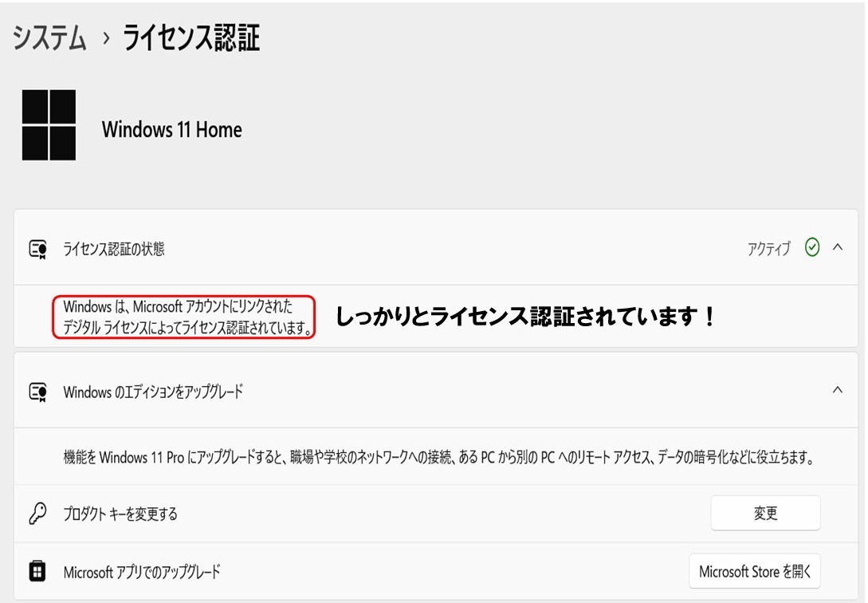Click the ライセンス認証の状態 row label
The image size is (868, 603).
pyautogui.click(x=113, y=249)
